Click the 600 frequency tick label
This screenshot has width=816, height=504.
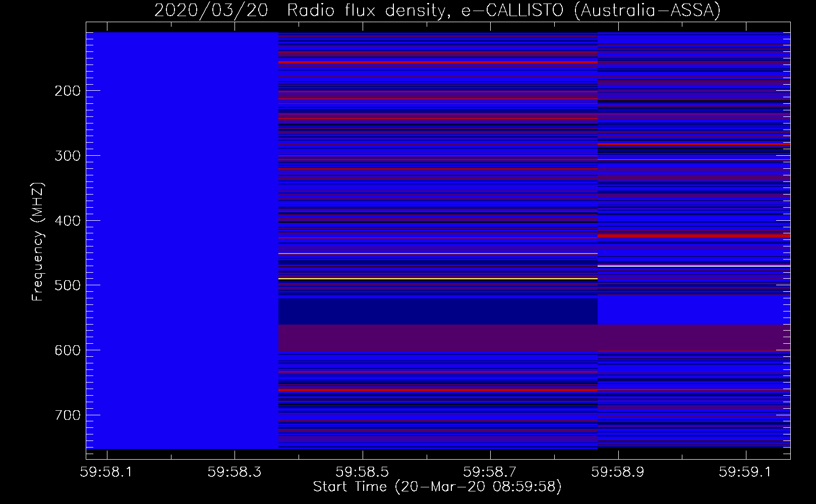[68, 350]
